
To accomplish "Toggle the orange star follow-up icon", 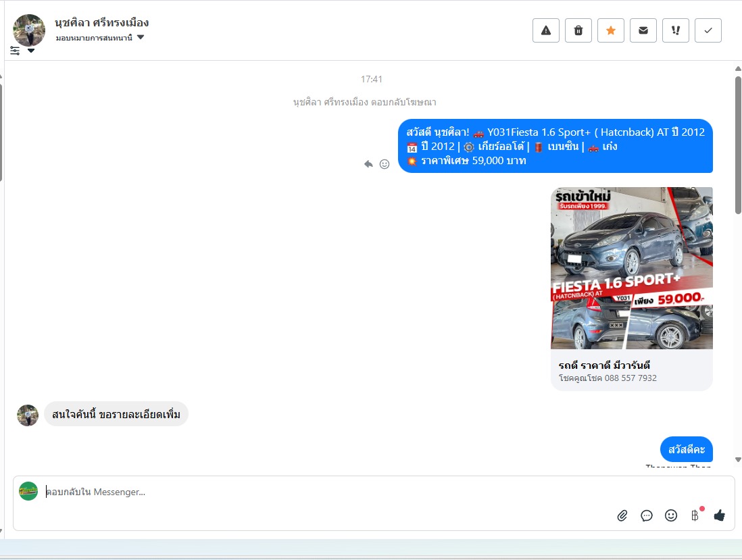I will click(x=610, y=30).
